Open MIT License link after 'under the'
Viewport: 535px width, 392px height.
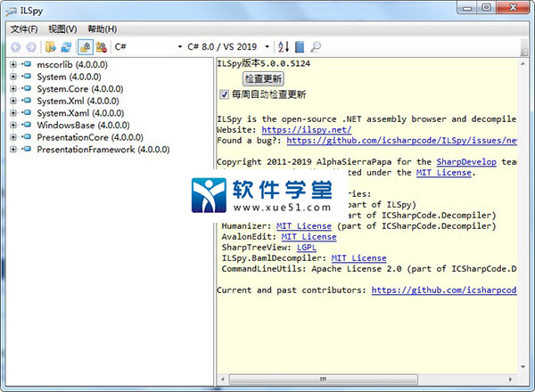coord(443,173)
